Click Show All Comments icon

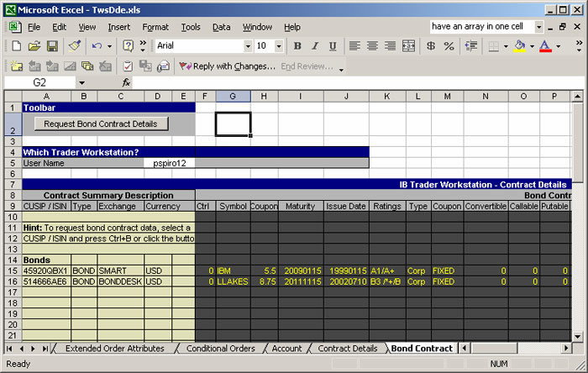pos(87,66)
